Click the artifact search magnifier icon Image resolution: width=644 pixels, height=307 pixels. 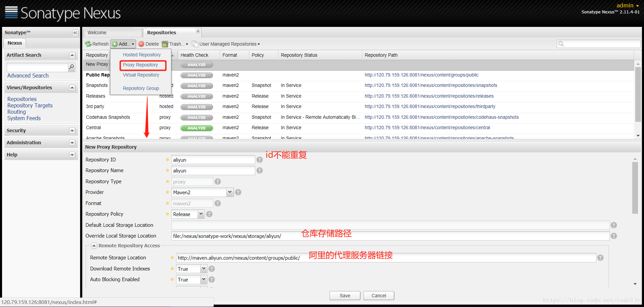(71, 67)
